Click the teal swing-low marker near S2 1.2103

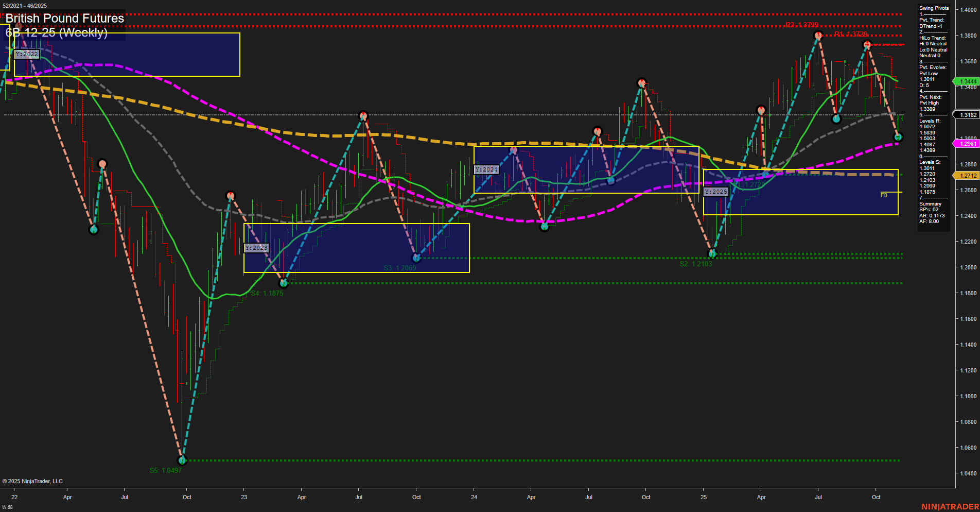(712, 253)
